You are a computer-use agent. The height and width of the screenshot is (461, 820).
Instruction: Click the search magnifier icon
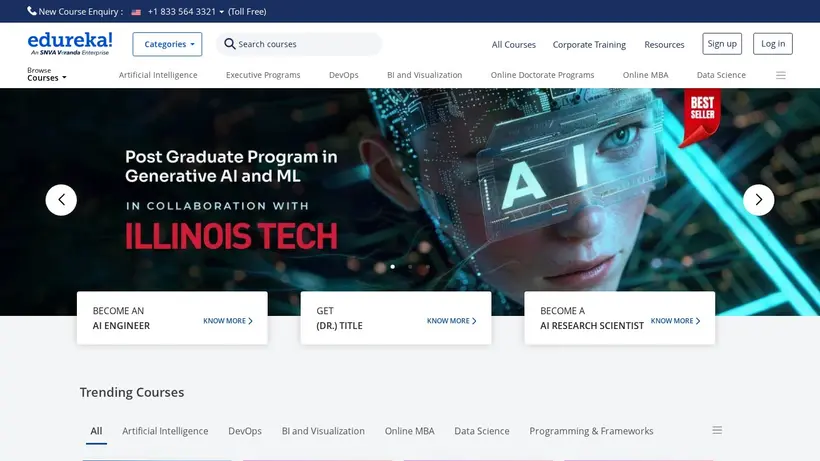[x=230, y=44]
